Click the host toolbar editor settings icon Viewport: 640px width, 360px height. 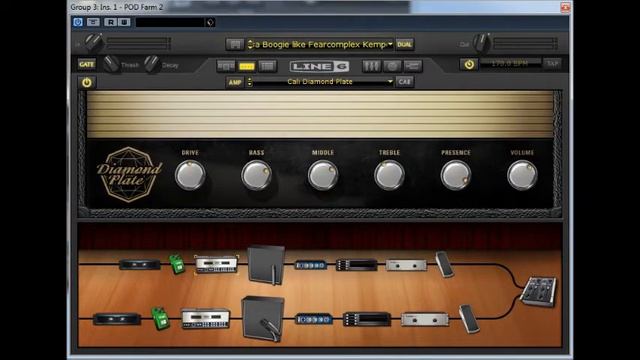93,22
